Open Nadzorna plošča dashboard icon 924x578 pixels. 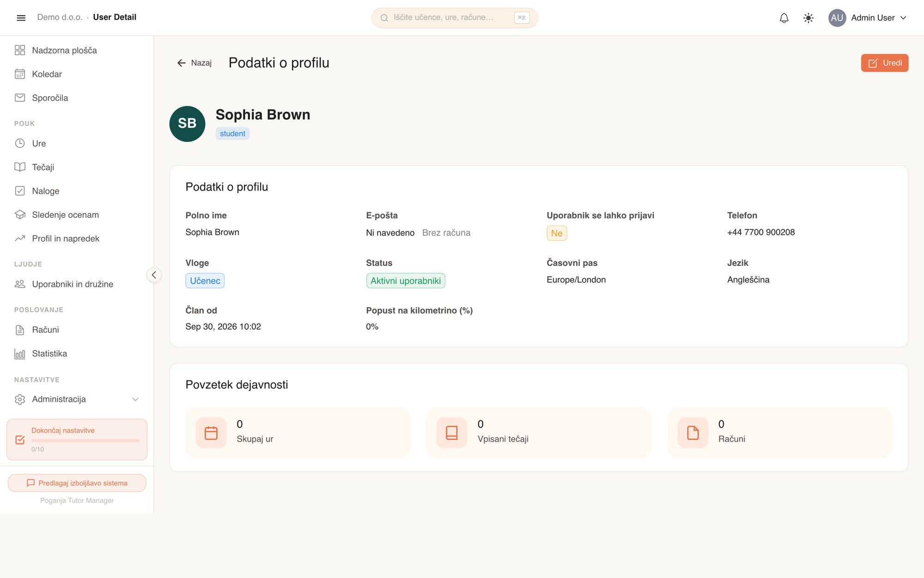click(20, 50)
